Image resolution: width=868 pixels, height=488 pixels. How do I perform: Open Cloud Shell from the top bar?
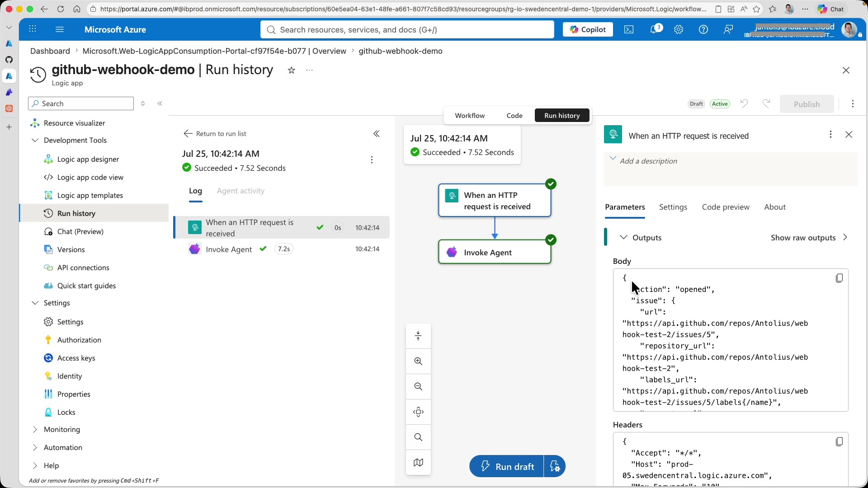coord(629,29)
